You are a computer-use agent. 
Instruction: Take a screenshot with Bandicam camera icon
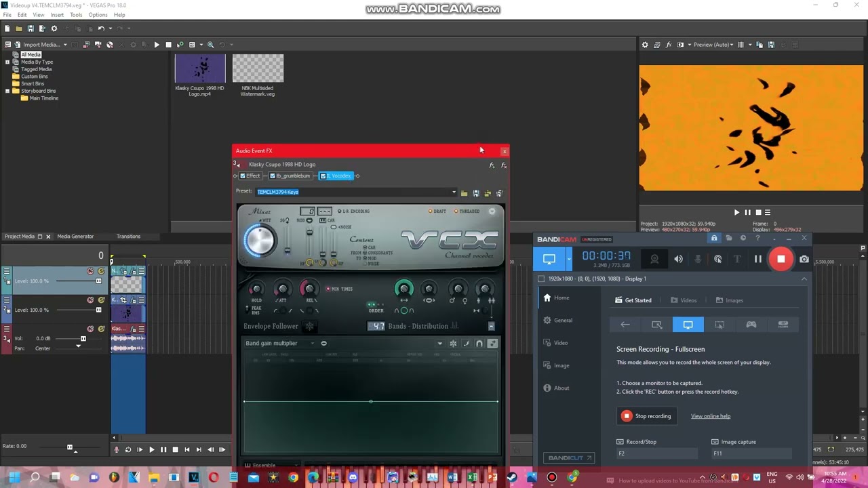(804, 259)
